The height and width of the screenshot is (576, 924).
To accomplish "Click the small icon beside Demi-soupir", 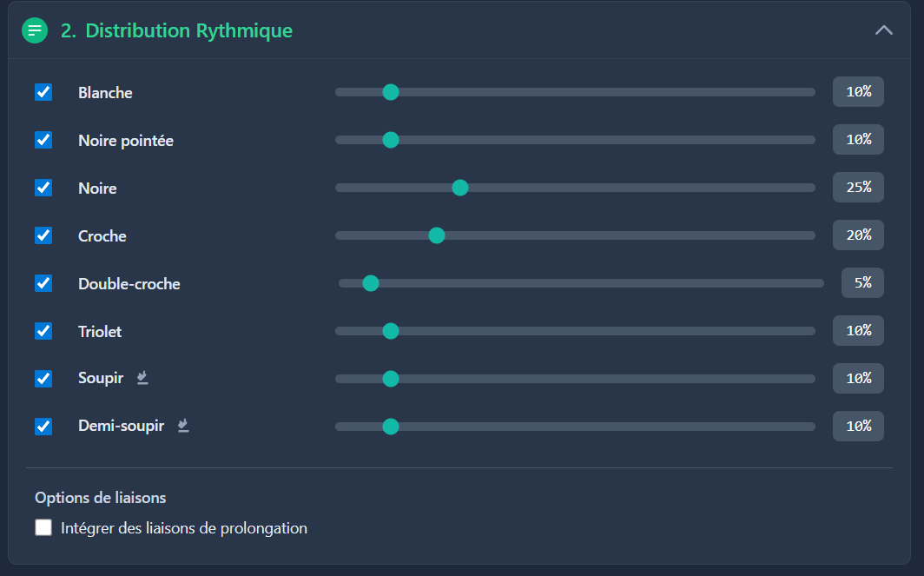I will 182,426.
